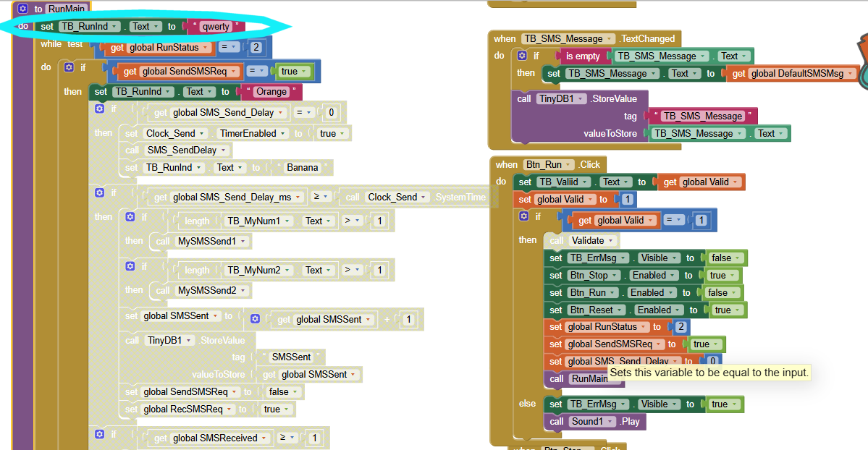Click gear icon on SMSSent addition block

[x=255, y=319]
